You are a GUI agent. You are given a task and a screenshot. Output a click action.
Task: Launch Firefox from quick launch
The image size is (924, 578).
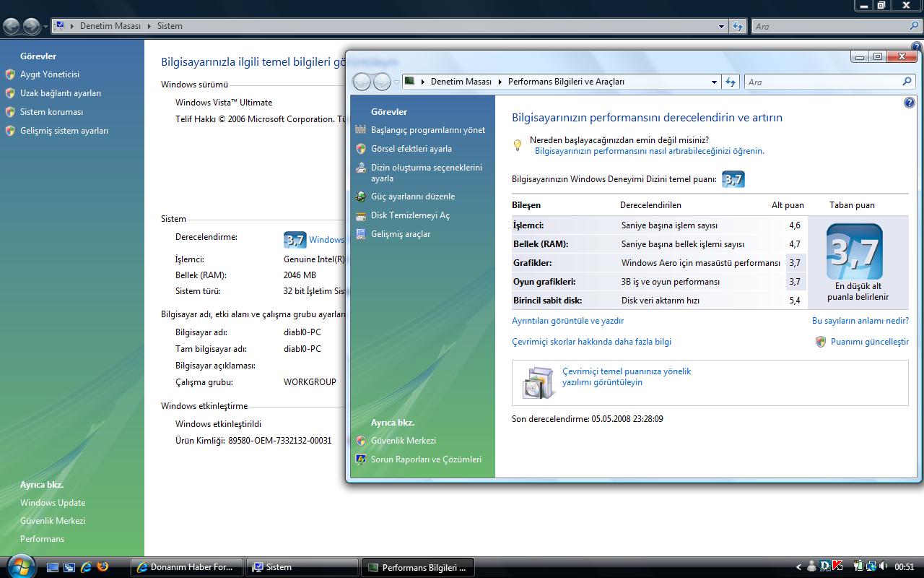coord(103,566)
